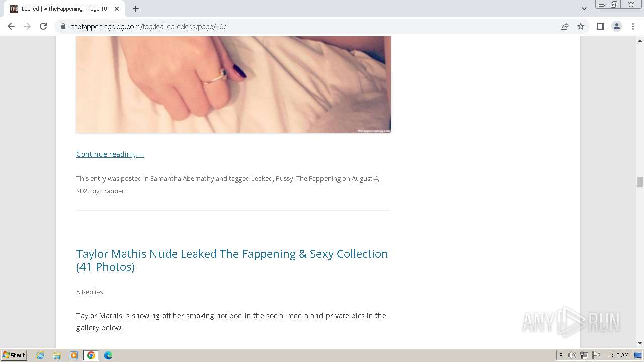Open the Windows Start menu

click(x=14, y=355)
